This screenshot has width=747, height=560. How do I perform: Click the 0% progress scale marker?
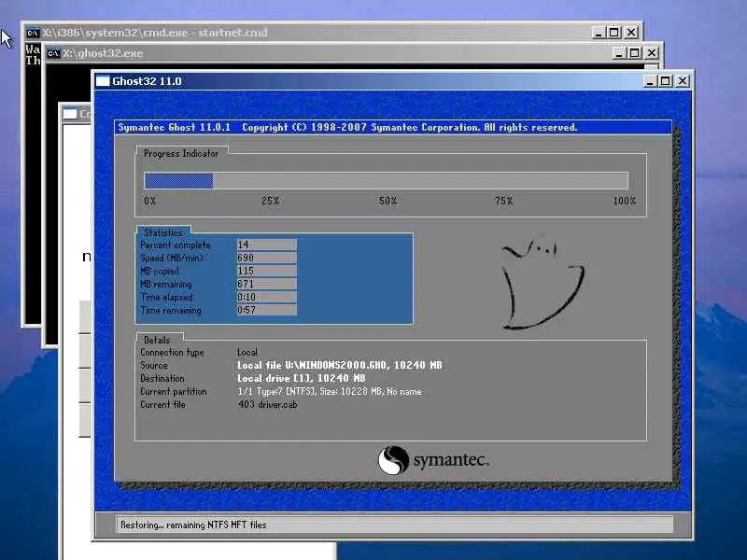(150, 201)
